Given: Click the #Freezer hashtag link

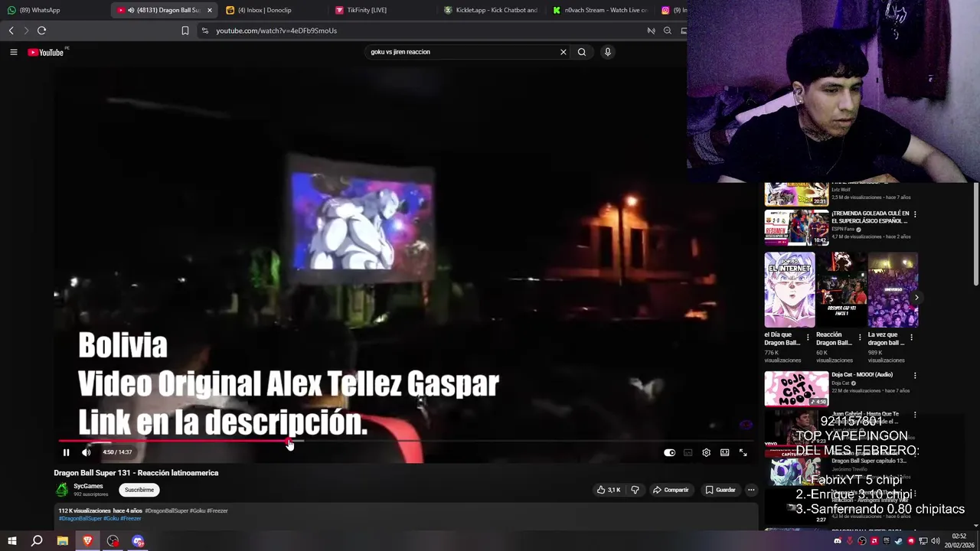Looking at the screenshot, I should [x=130, y=518].
